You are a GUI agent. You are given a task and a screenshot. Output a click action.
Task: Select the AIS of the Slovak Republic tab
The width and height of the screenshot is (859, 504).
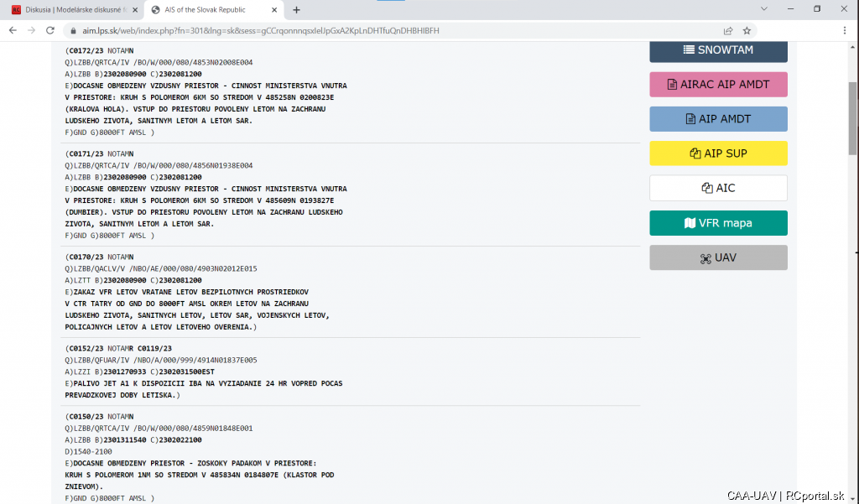click(214, 10)
